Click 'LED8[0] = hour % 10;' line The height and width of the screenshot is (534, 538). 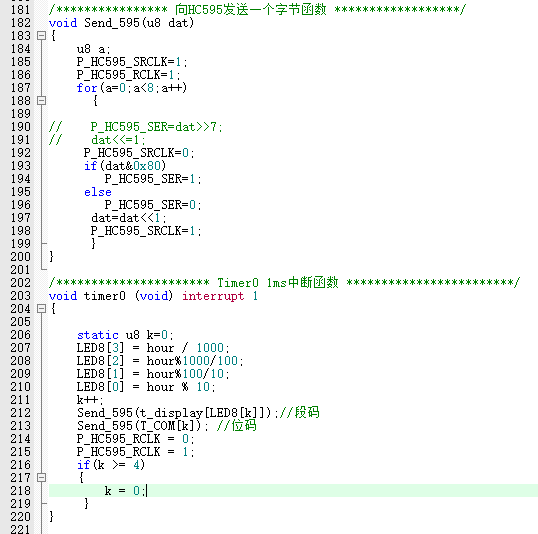[146, 387]
